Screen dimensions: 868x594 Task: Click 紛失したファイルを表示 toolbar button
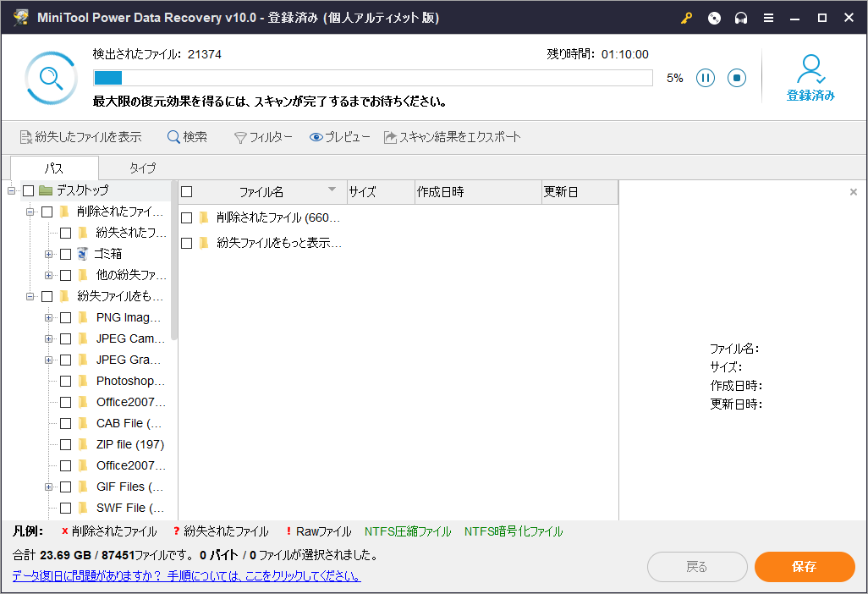point(80,137)
